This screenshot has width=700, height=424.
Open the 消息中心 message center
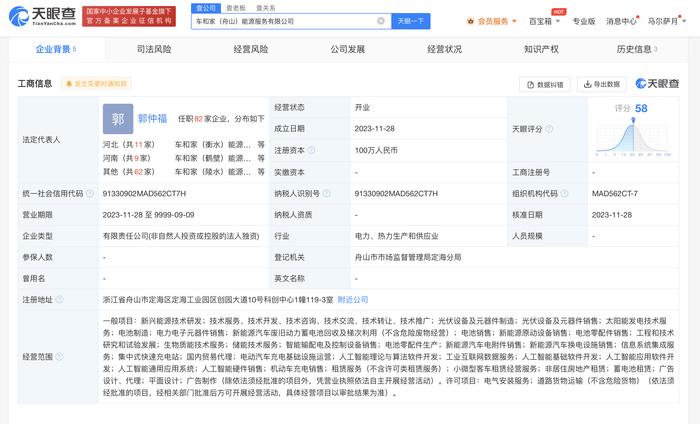click(621, 21)
